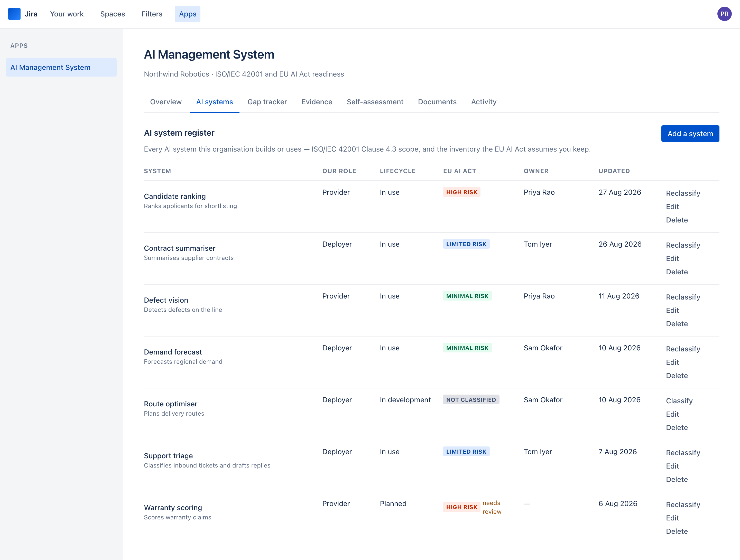This screenshot has height=560, width=740.
Task: Click the HIGH RISK badge for Candidate ranking
Action: (x=461, y=192)
